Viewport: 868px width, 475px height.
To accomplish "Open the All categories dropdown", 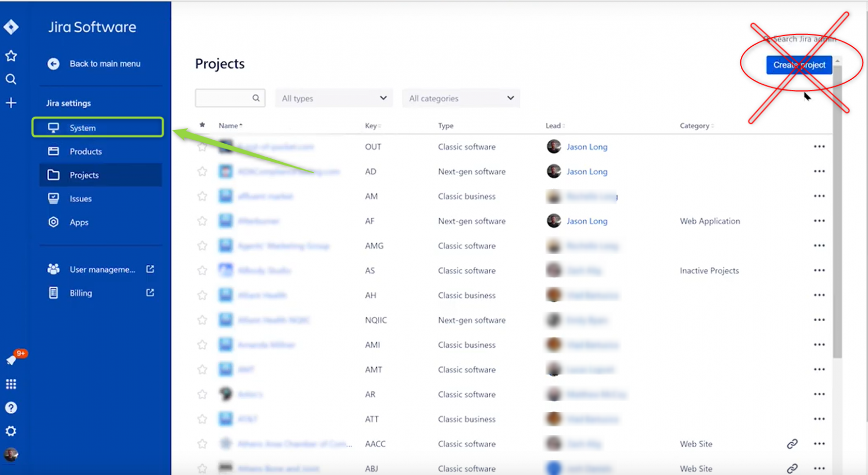I will [x=461, y=98].
